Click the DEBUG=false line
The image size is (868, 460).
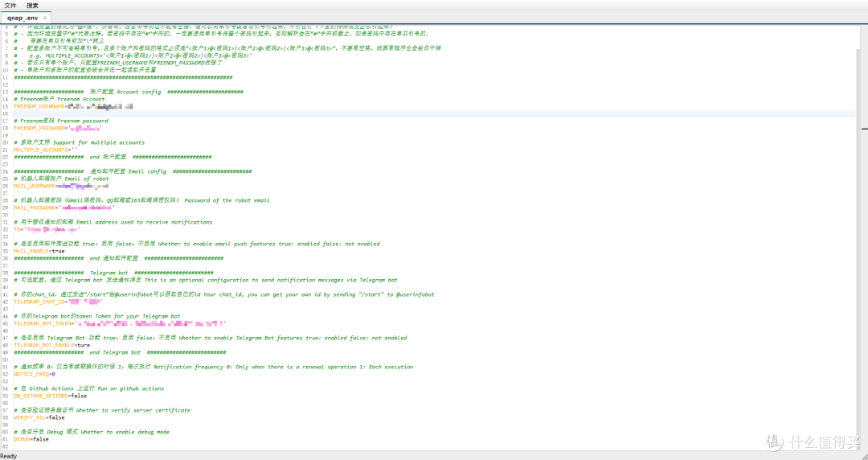(31, 439)
